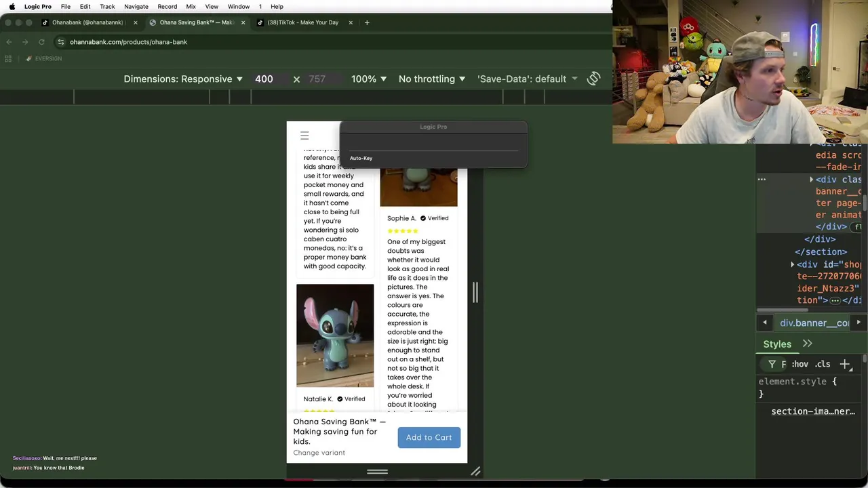Image resolution: width=868 pixels, height=488 pixels.
Task: Select div.banner__content breadcrumb
Action: (x=814, y=323)
